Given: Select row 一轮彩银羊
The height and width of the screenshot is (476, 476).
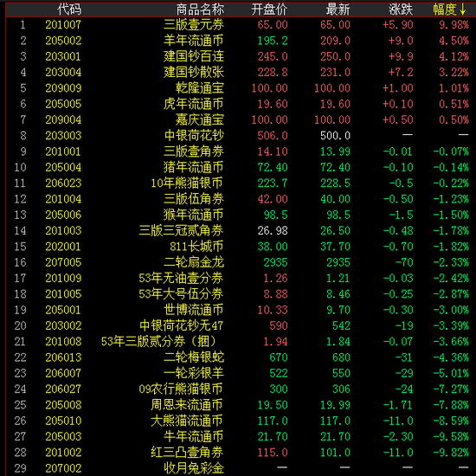Looking at the screenshot, I should 241,373.
